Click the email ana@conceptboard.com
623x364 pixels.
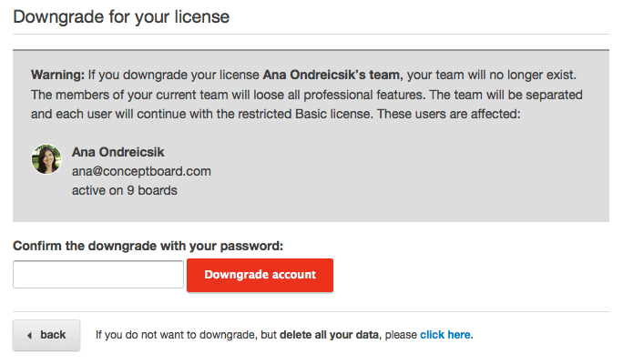coord(141,171)
